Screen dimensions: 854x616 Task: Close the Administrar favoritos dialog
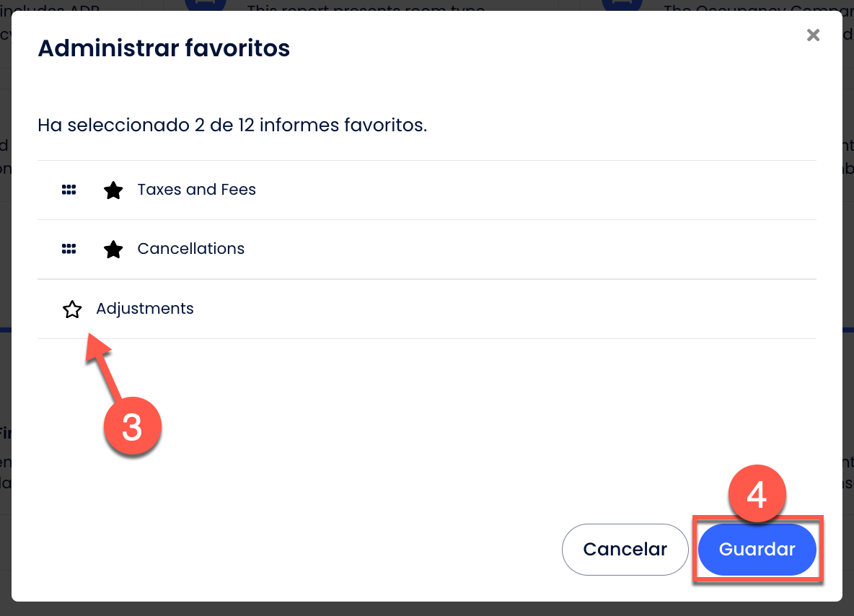coord(813,35)
